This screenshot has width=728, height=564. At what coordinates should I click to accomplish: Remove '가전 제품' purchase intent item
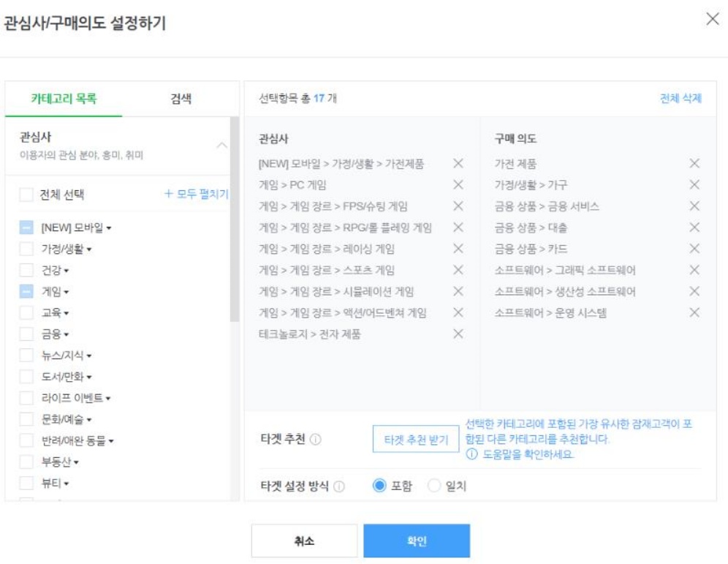pyautogui.click(x=694, y=164)
